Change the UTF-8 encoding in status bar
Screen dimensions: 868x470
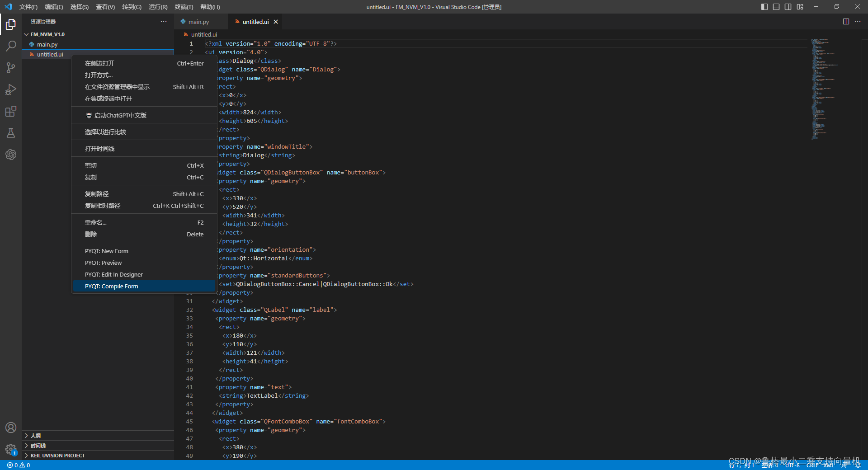(793, 465)
